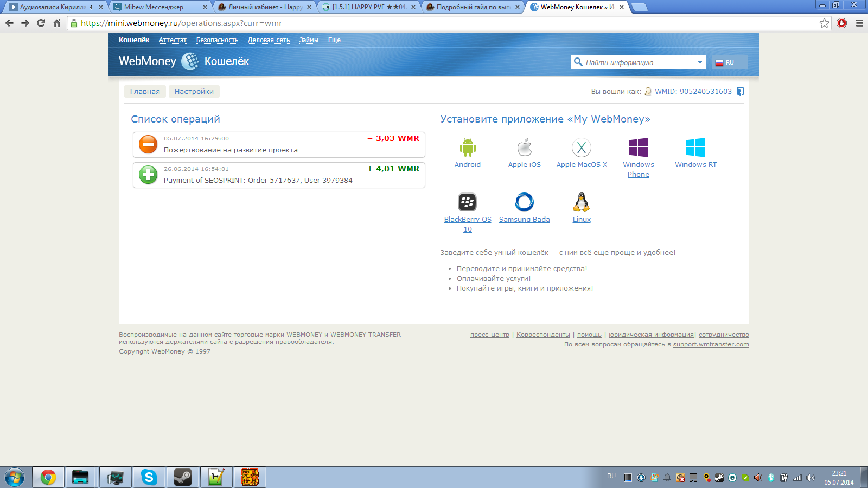The image size is (868, 488).
Task: Switch to the Mibew Мессенджер browser tab
Action: click(x=160, y=7)
